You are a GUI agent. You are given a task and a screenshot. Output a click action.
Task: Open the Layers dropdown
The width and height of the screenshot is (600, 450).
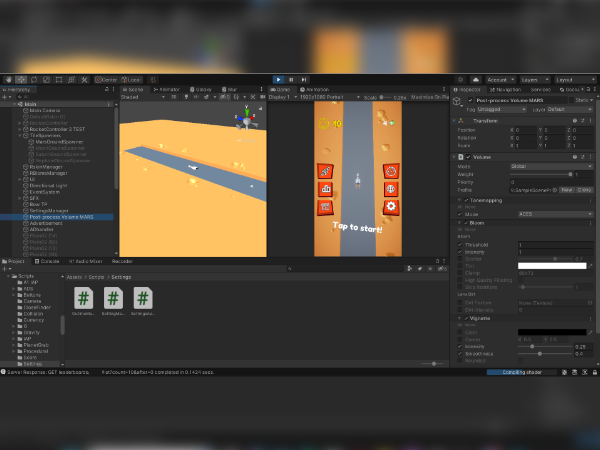click(535, 80)
